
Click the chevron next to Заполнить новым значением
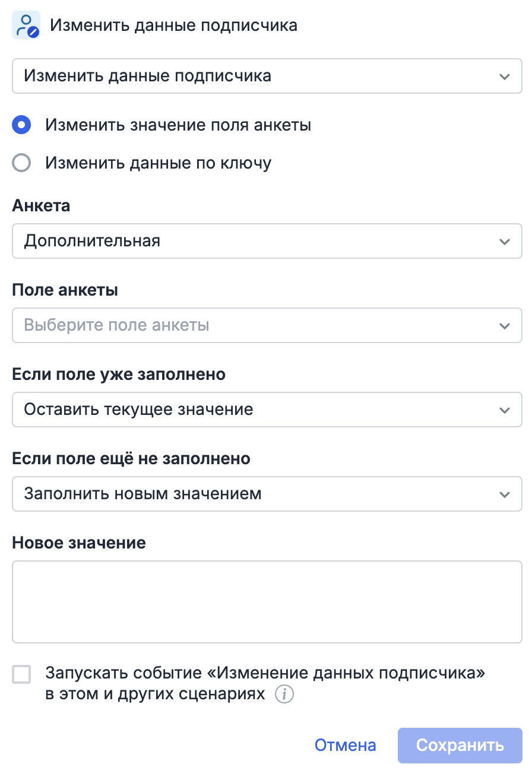[x=504, y=494]
